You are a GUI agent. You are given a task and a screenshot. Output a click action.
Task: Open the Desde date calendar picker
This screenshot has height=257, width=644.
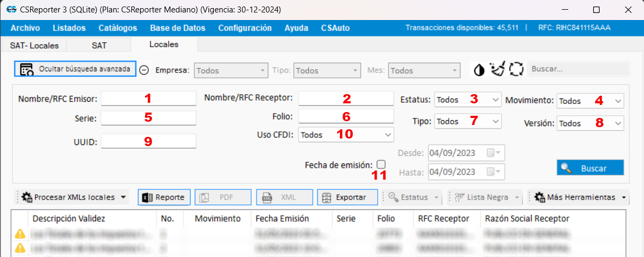pyautogui.click(x=493, y=153)
